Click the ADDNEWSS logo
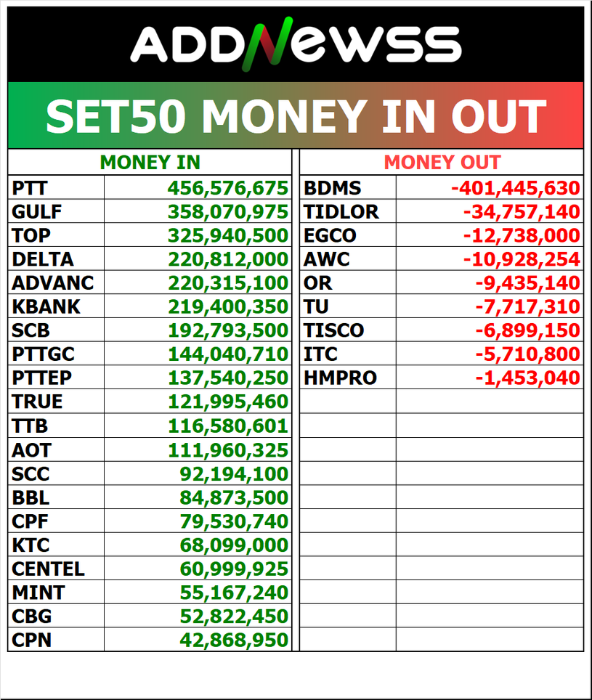Image resolution: width=592 pixels, height=700 pixels. [x=296, y=45]
